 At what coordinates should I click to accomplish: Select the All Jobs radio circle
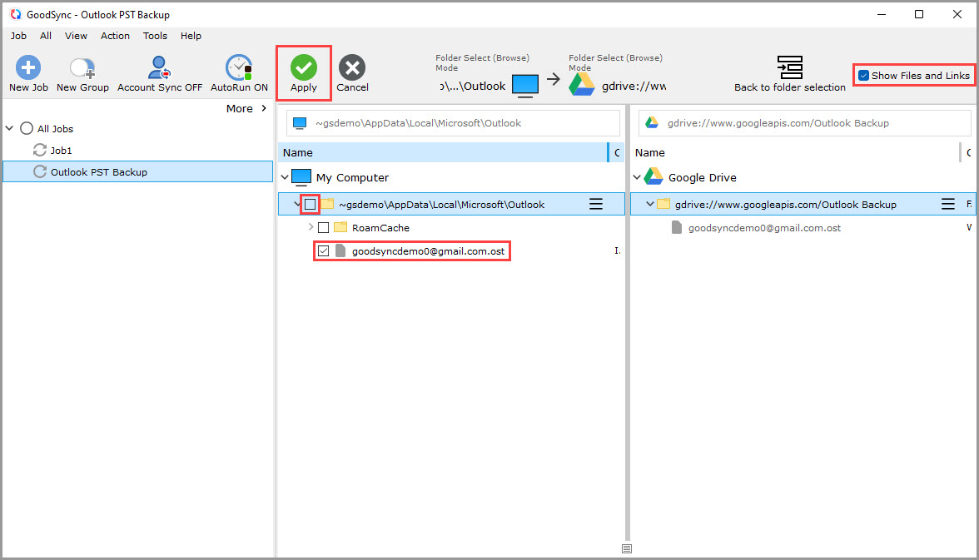pos(27,128)
